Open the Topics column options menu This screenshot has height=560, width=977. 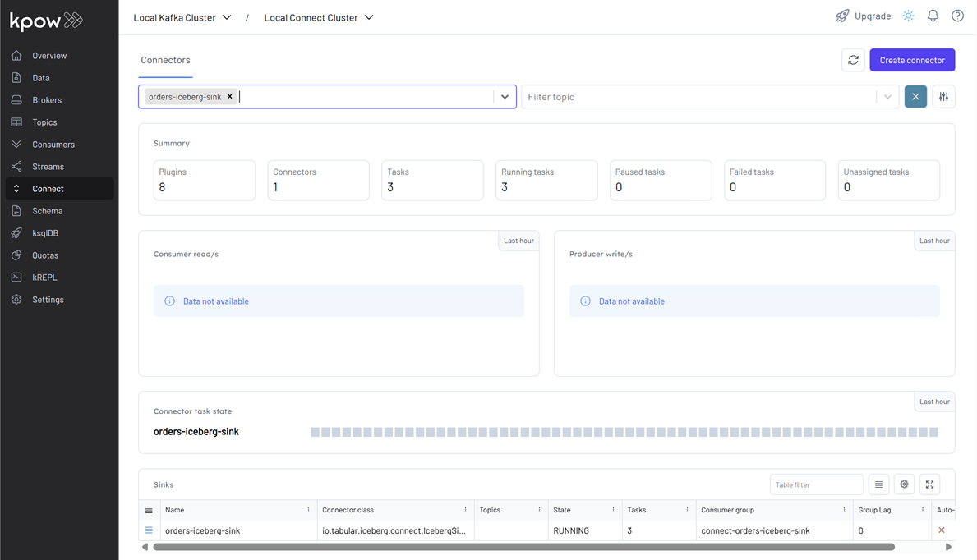[x=540, y=510]
